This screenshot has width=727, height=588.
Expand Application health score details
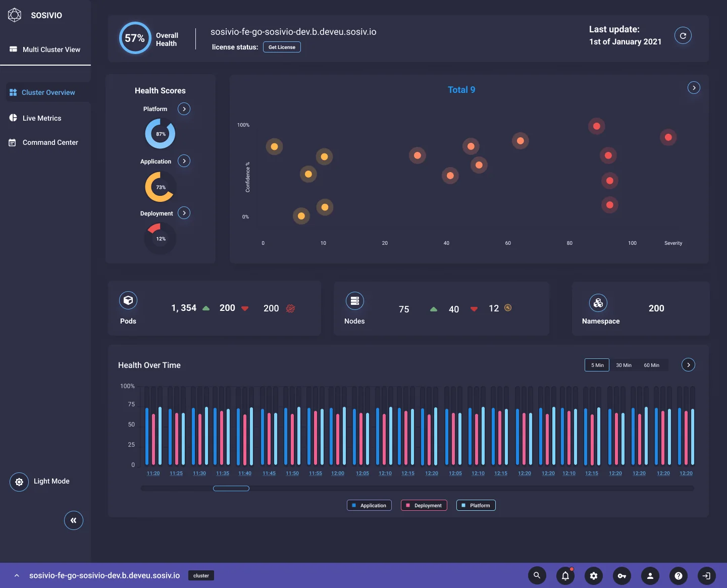coord(184,161)
